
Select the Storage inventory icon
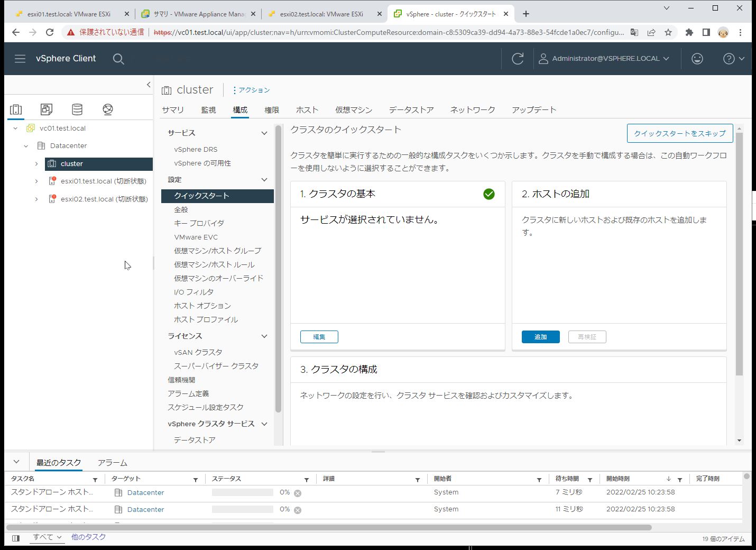(x=77, y=109)
